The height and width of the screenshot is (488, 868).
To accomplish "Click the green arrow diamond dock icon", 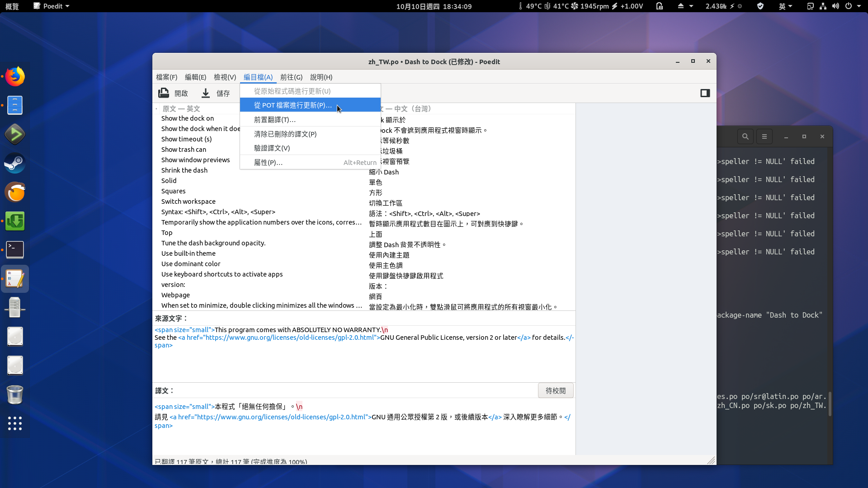I will pyautogui.click(x=15, y=134).
